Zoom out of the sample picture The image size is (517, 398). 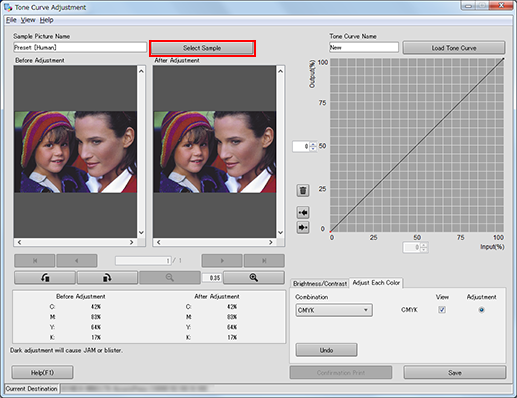tap(170, 277)
